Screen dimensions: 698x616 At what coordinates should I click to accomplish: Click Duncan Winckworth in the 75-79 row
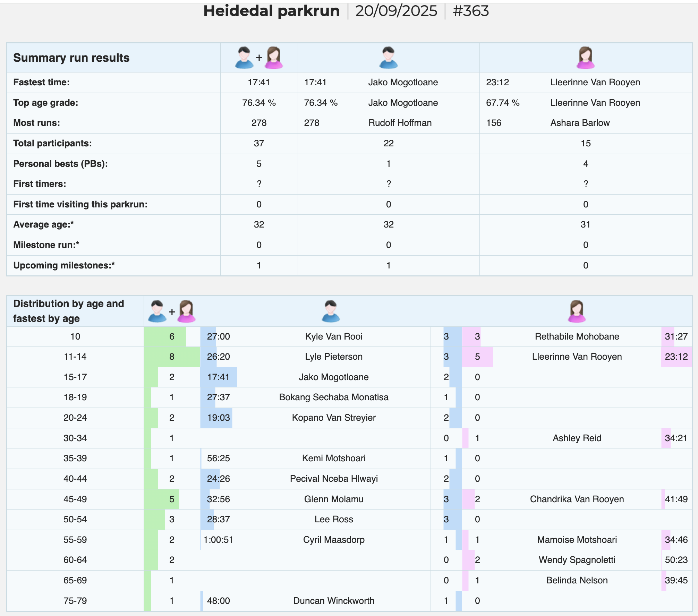[334, 601]
